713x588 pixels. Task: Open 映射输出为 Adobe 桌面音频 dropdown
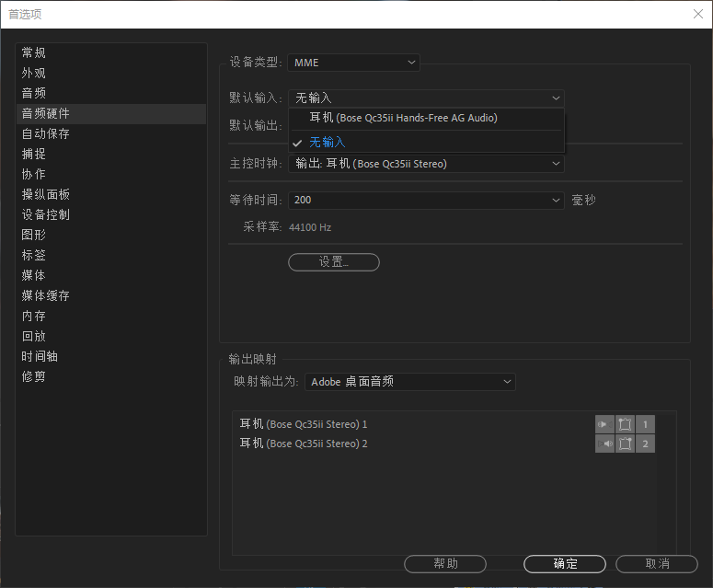(x=409, y=382)
